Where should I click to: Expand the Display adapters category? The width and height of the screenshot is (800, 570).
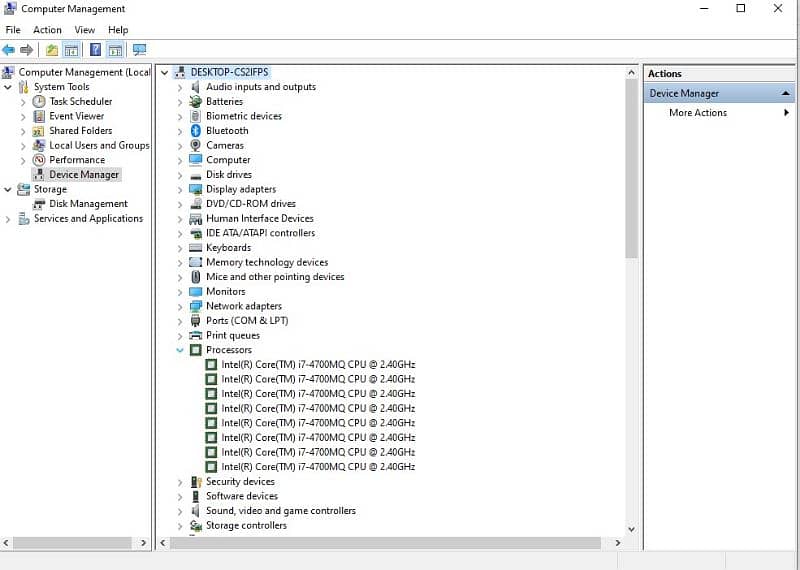click(x=181, y=189)
